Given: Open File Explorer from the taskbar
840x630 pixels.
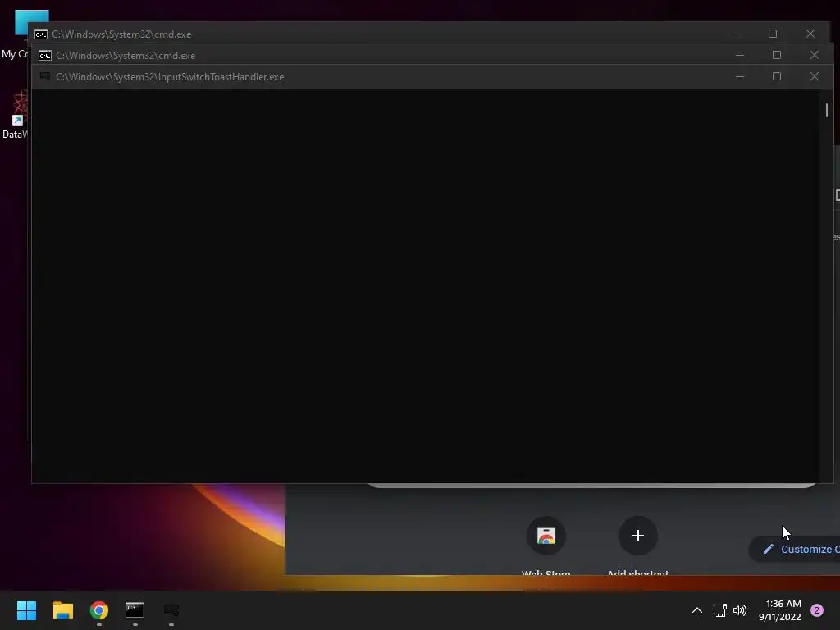Looking at the screenshot, I should tap(62, 610).
